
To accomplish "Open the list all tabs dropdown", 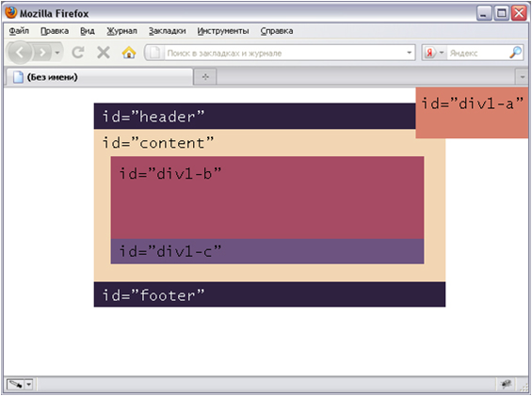I will [523, 77].
